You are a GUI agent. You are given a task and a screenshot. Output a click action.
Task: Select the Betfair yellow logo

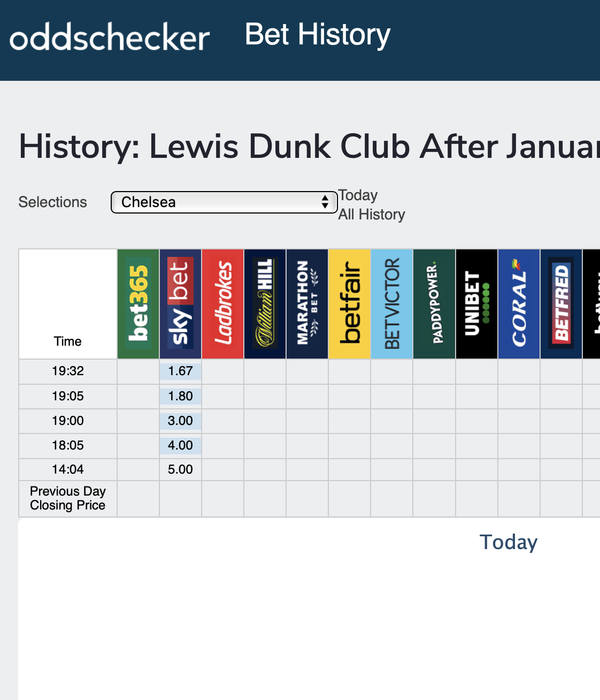pos(350,303)
